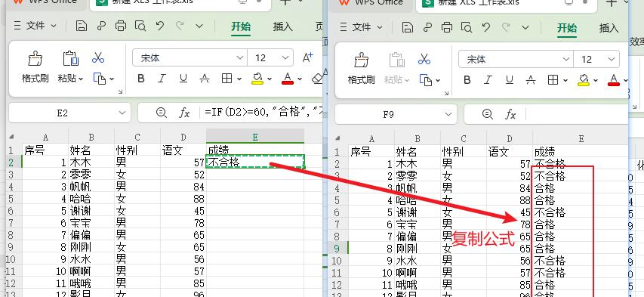Click fx insert function in left window

pyautogui.click(x=184, y=113)
